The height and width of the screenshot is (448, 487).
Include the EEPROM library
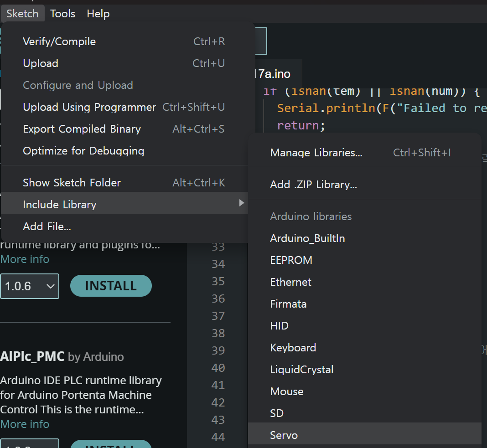365,260
